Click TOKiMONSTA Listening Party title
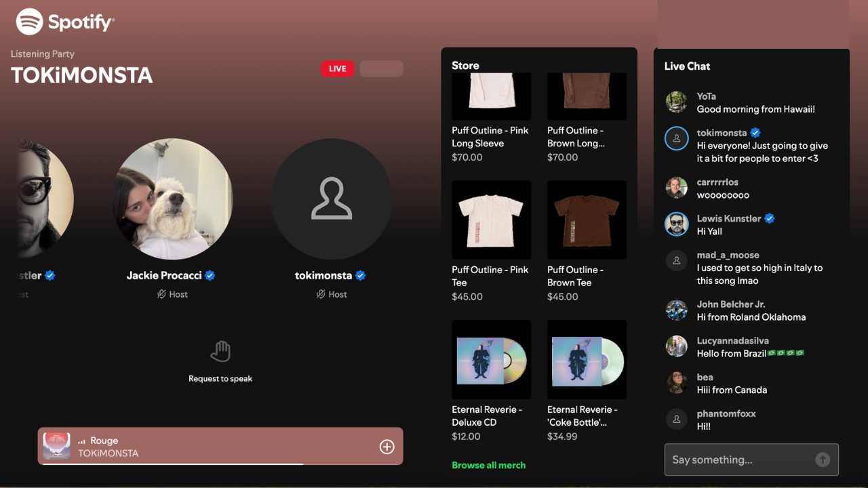868x488 pixels. coord(82,75)
